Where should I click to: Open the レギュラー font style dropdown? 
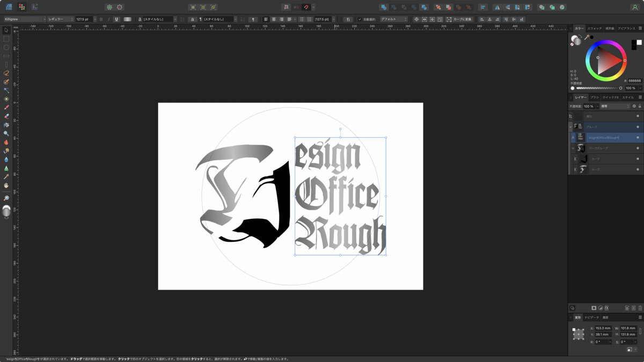coord(60,19)
